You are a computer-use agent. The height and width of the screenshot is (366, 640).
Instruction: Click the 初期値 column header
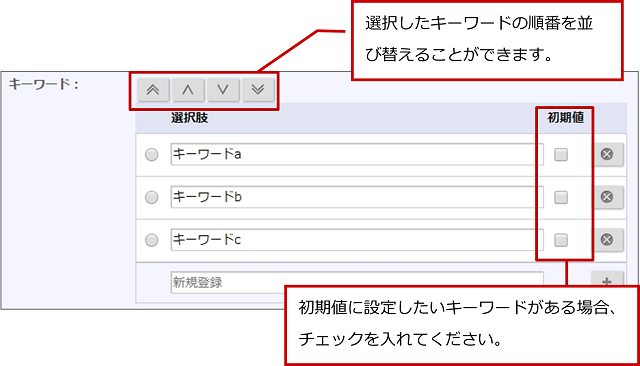point(565,118)
